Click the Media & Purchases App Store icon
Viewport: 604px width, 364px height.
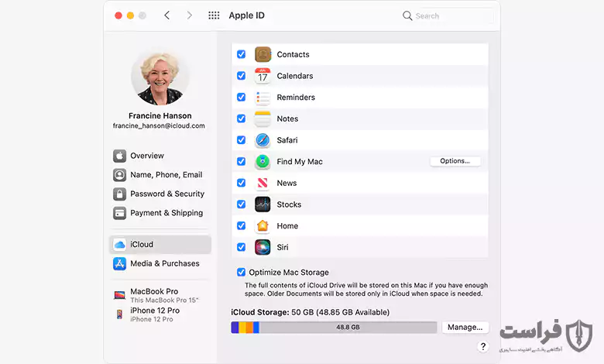tap(119, 263)
